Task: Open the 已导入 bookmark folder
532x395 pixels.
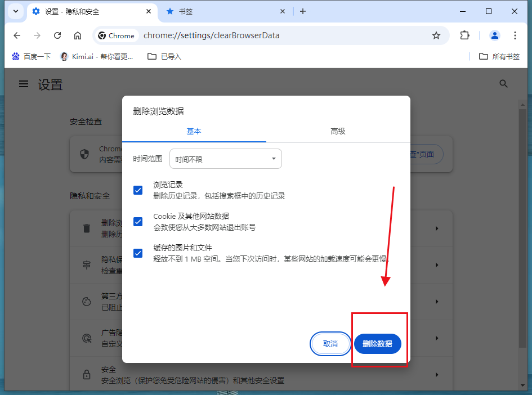Action: pyautogui.click(x=164, y=57)
